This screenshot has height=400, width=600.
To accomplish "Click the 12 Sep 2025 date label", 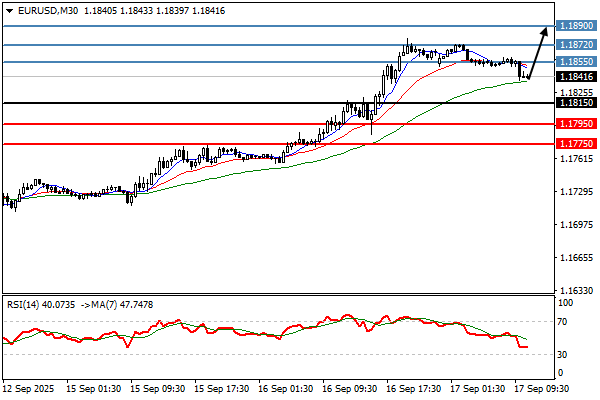I will (x=28, y=389).
